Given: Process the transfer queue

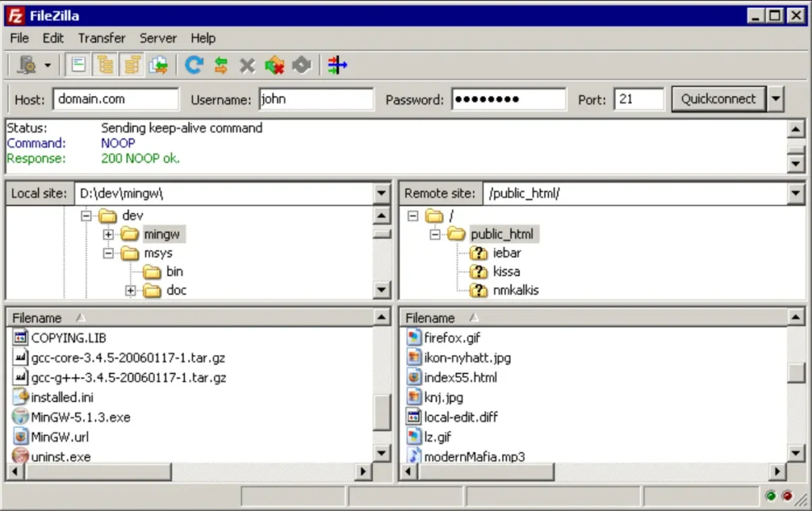Looking at the screenshot, I should click(220, 64).
